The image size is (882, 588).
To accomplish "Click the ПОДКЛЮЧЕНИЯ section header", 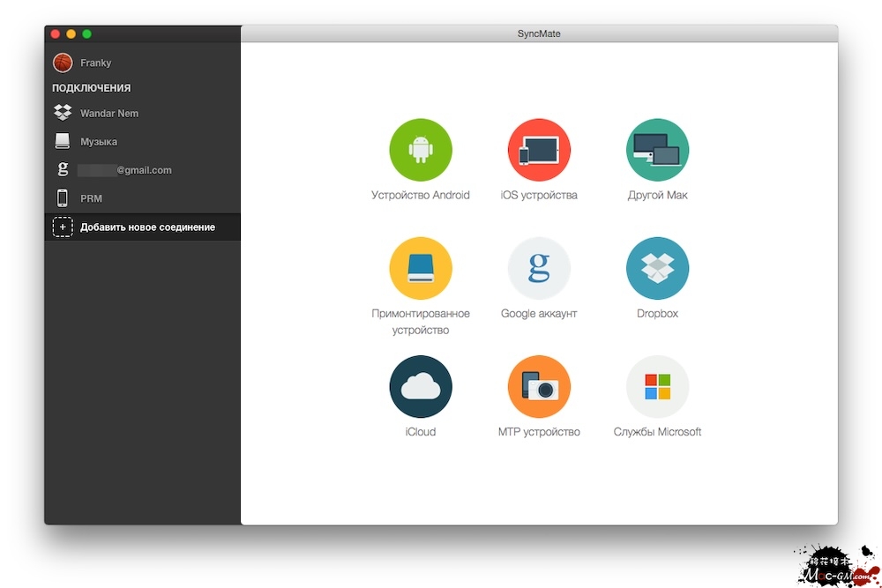I will [x=91, y=88].
